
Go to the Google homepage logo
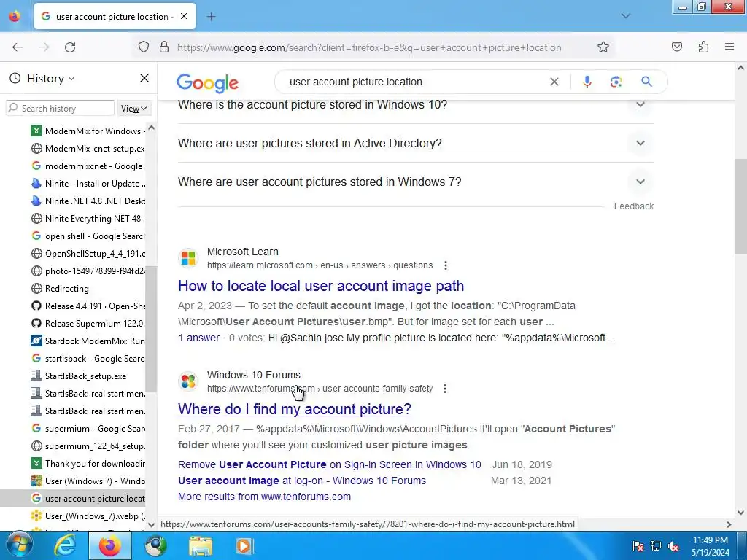coord(207,83)
